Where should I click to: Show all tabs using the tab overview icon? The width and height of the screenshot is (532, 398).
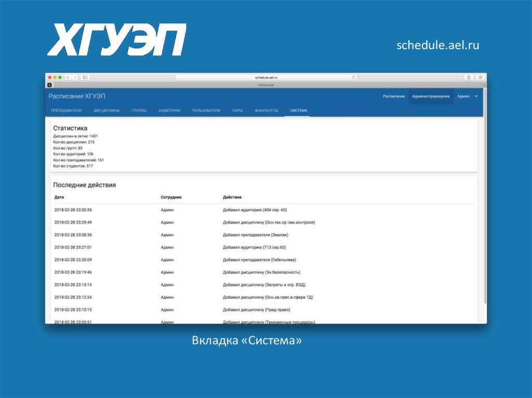coord(480,77)
